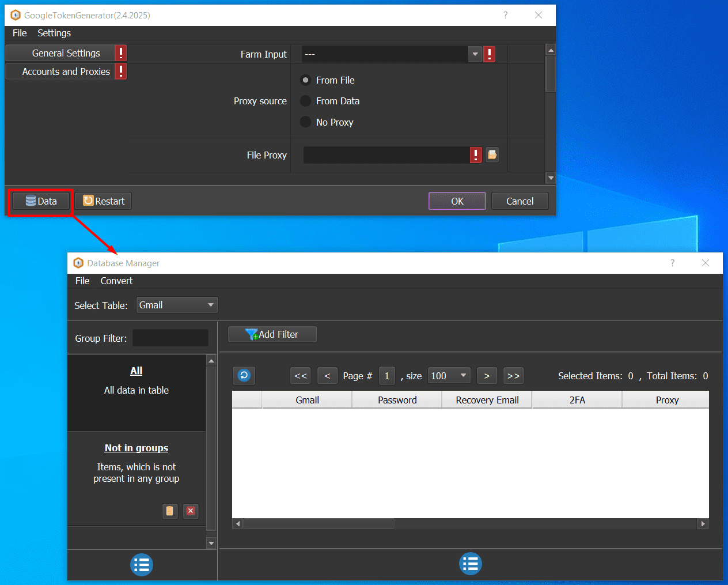Image resolution: width=728 pixels, height=585 pixels.
Task: Sort by Proxy column header
Action: point(666,400)
